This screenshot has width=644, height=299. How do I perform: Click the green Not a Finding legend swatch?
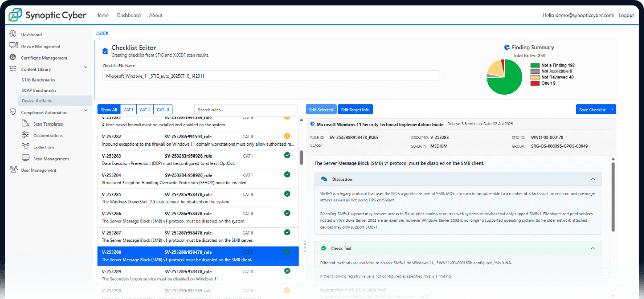coord(534,65)
